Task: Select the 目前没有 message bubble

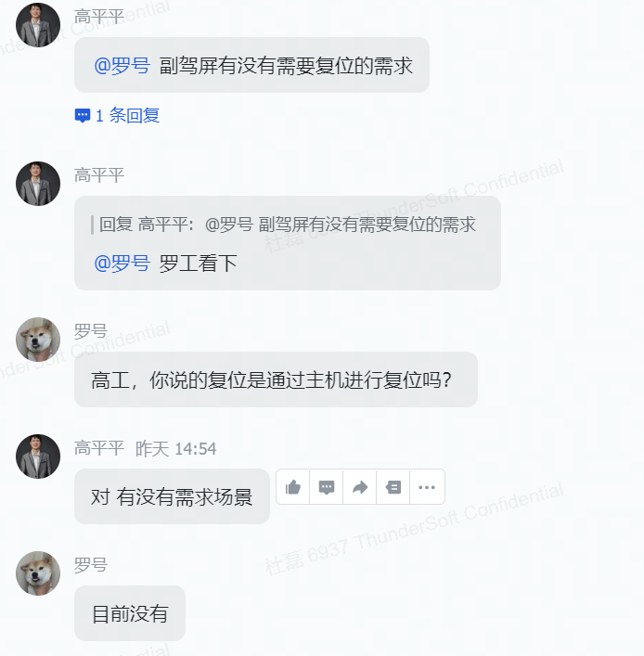Action: tap(130, 613)
